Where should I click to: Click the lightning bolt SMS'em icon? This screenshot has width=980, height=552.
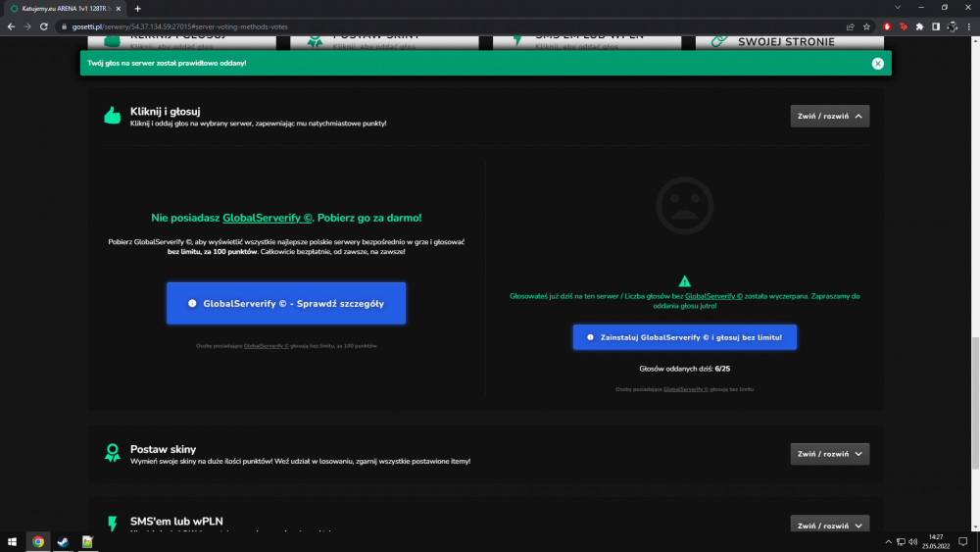(113, 524)
